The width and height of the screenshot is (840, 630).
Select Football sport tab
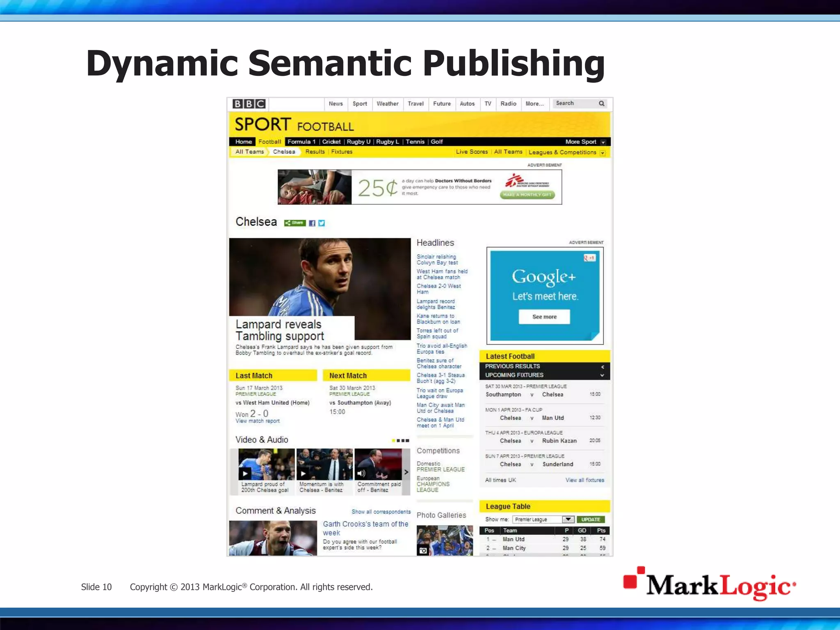pyautogui.click(x=270, y=142)
